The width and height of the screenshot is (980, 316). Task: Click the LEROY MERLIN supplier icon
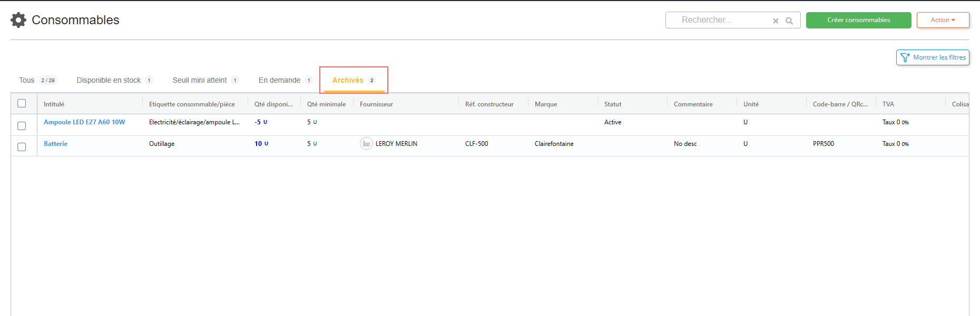pos(366,144)
